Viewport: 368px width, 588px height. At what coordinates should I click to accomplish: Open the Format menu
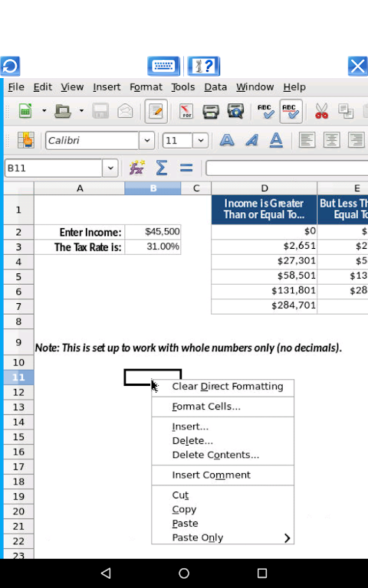(x=146, y=87)
